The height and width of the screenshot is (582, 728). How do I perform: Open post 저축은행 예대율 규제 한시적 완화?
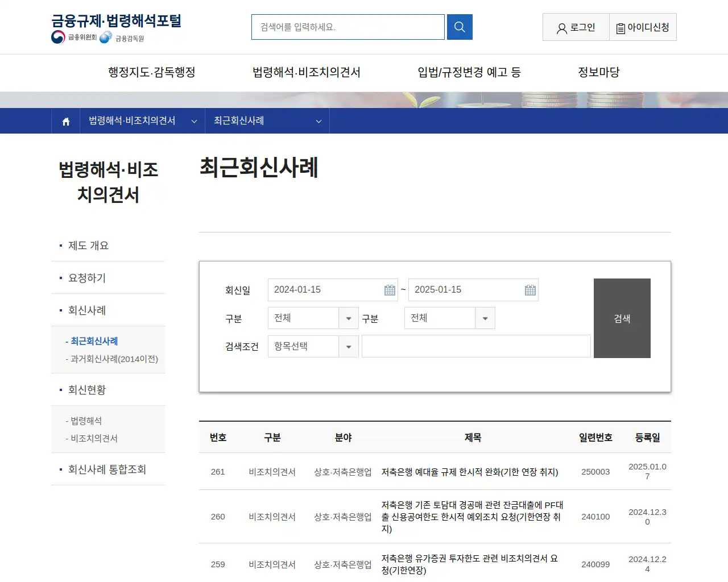point(470,472)
